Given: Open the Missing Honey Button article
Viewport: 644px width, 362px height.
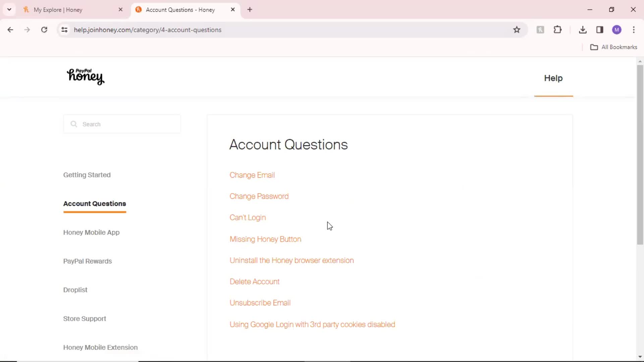Looking at the screenshot, I should [265, 239].
